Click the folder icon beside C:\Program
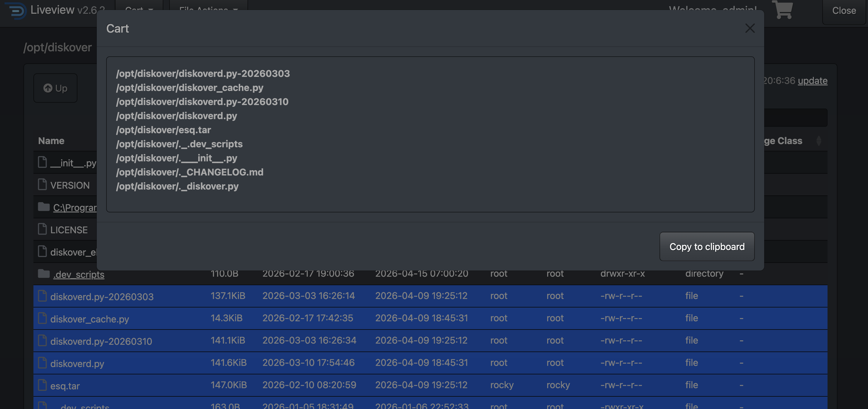Image resolution: width=868 pixels, height=409 pixels. 43,207
